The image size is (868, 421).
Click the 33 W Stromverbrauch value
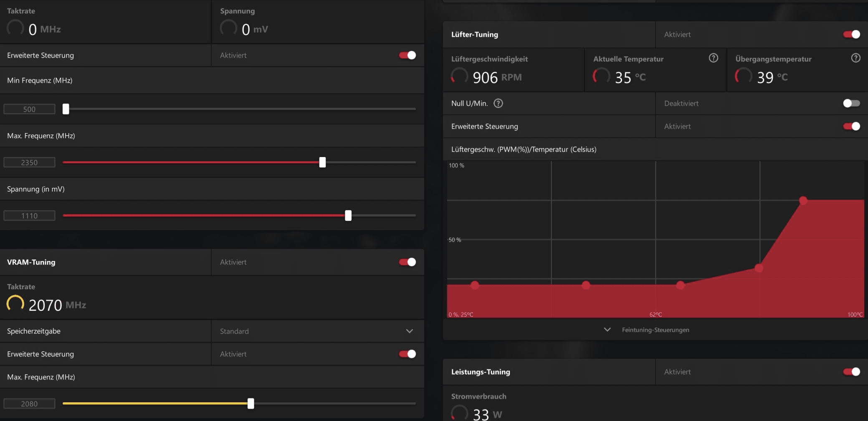(x=487, y=414)
